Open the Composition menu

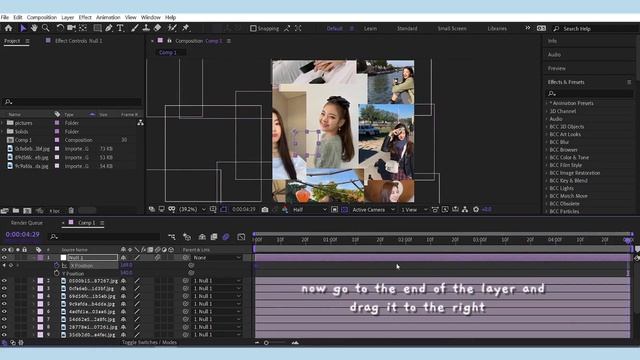pyautogui.click(x=42, y=18)
